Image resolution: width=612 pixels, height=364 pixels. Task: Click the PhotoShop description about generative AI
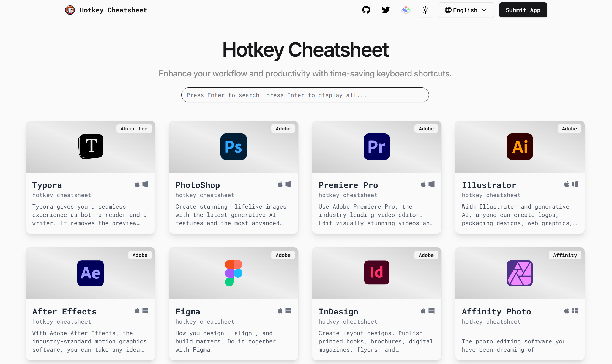pyautogui.click(x=231, y=215)
